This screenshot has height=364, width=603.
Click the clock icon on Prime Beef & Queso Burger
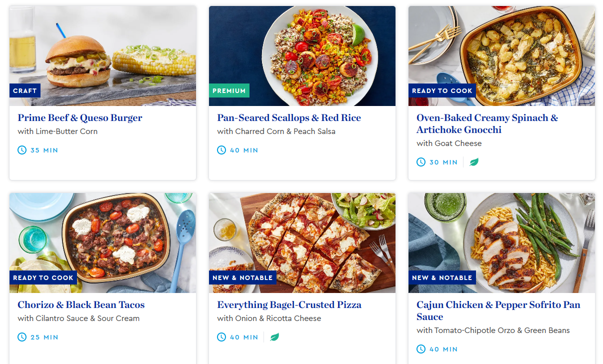pos(22,149)
